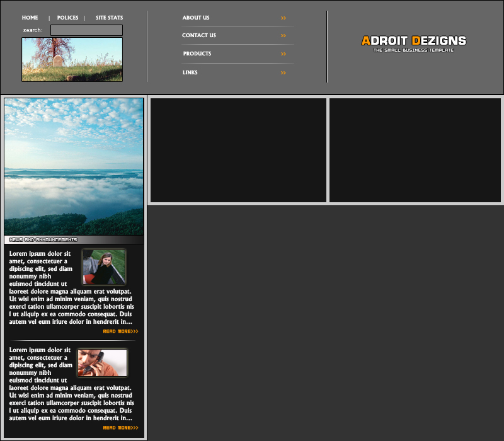Click 'The Small Business Template' tagline

click(x=413, y=50)
